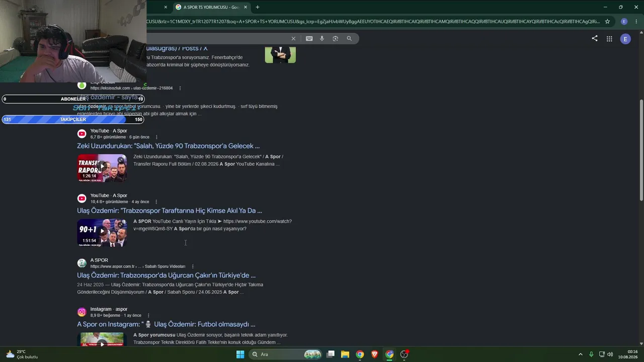Open 'A Spor on Instagram' result link
Image resolution: width=644 pixels, height=362 pixels.
coord(166,324)
